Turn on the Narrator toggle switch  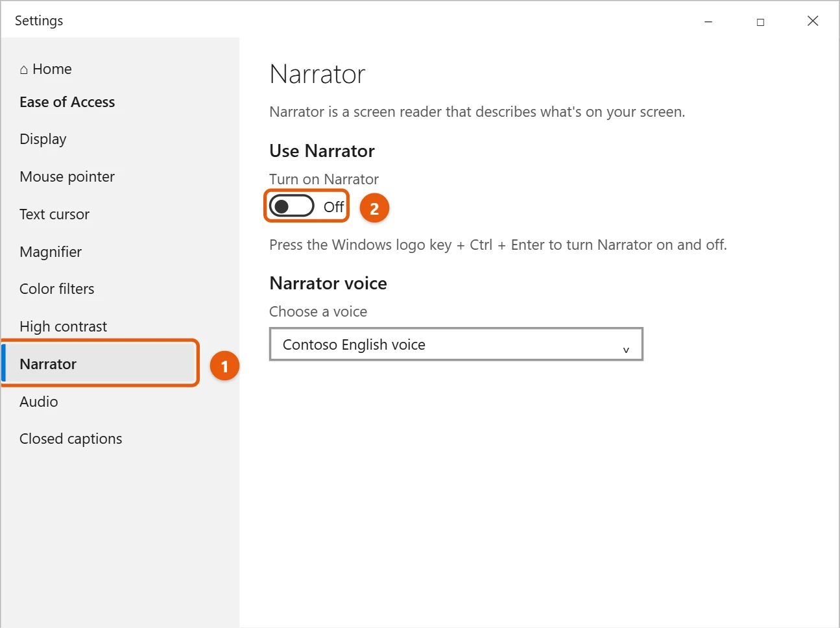coord(292,206)
